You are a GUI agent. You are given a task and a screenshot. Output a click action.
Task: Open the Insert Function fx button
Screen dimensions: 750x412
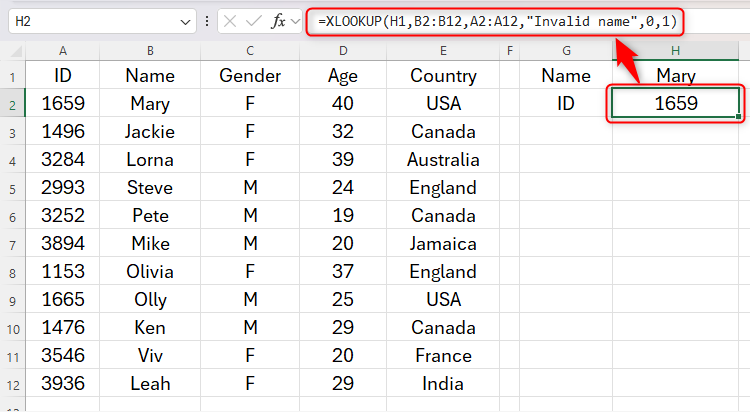point(278,21)
